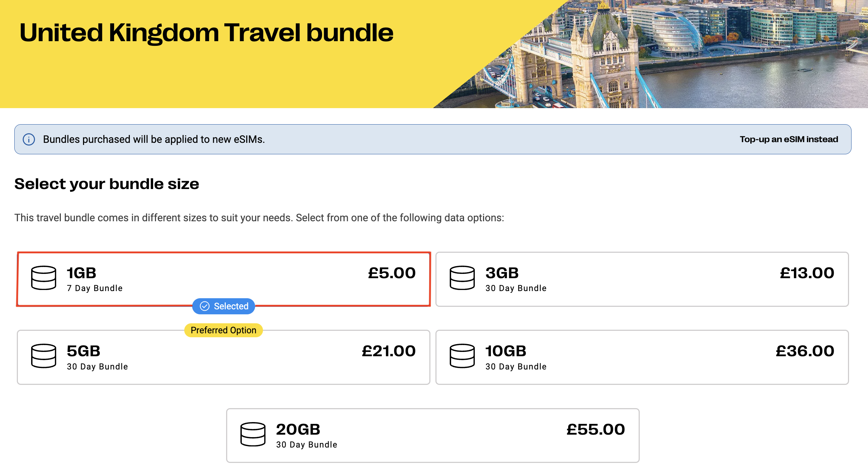Image resolution: width=868 pixels, height=469 pixels.
Task: Click the 20GB 30 Day Bundle label
Action: pos(307,445)
